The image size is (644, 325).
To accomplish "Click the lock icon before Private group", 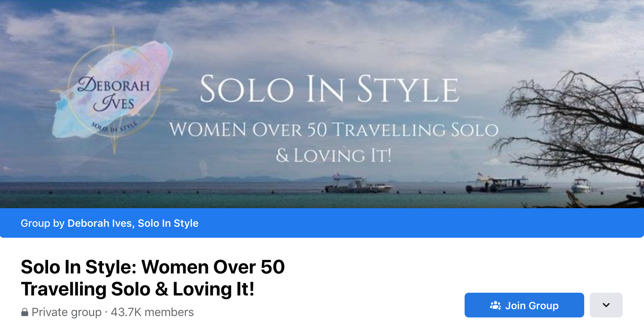I will tap(25, 312).
